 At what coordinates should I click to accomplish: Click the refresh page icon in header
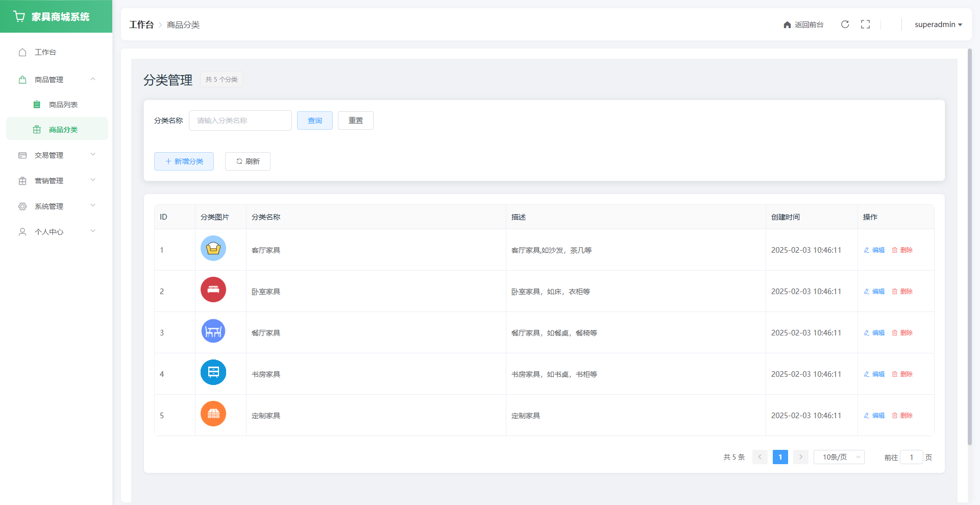[845, 25]
